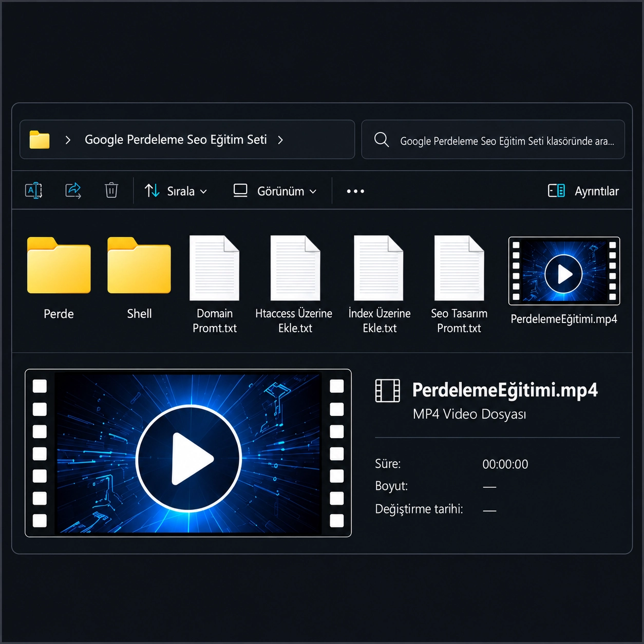The image size is (644, 644).
Task: Click the play button on the large video preview
Action: point(189,458)
